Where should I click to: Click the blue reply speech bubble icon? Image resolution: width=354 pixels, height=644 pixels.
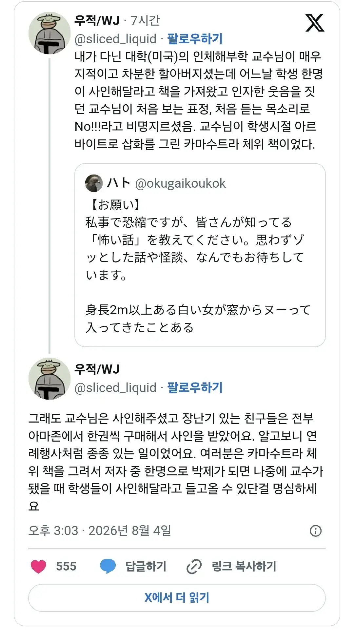pos(108,566)
